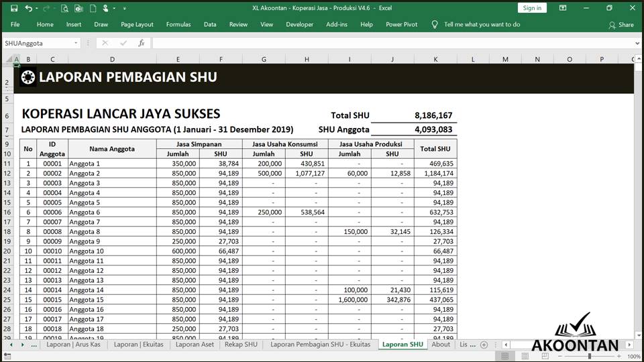Switch to Laporan | Arus Kas sheet tab
The height and width of the screenshot is (362, 644).
tap(73, 345)
